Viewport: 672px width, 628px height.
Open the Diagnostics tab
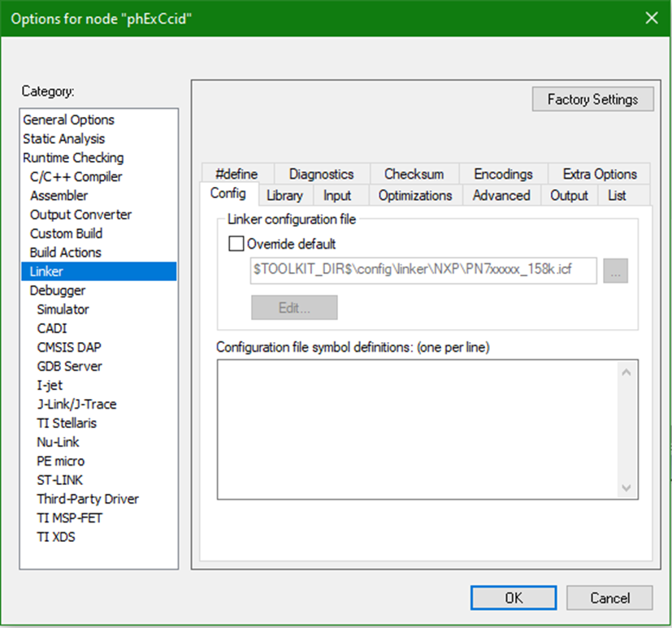pos(321,174)
